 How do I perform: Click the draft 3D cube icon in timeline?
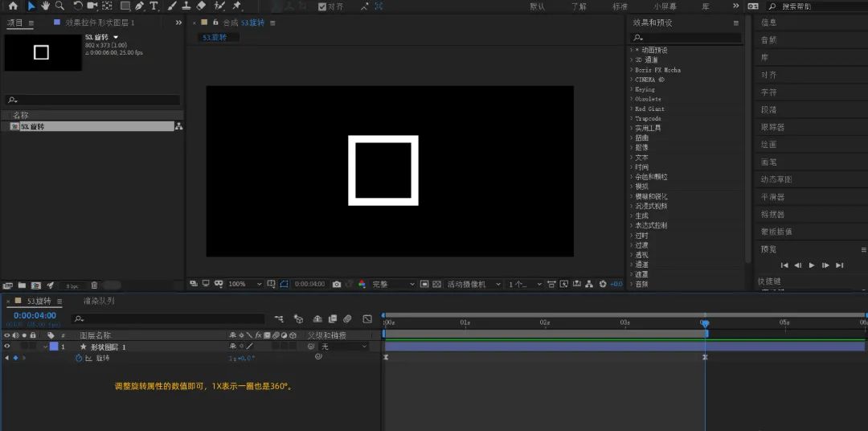298,318
